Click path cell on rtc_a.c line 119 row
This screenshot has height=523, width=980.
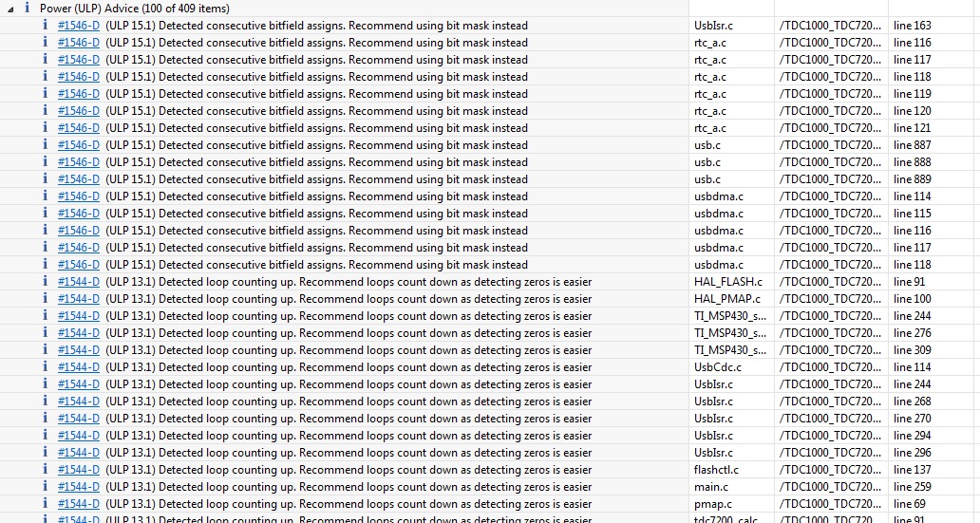tap(830, 94)
